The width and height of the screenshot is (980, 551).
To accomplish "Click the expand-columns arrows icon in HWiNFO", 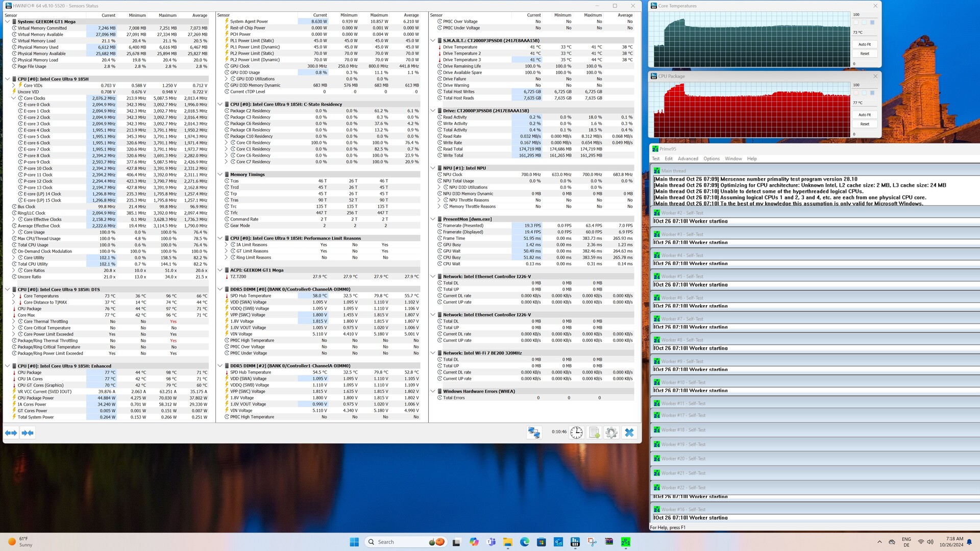I will tap(11, 433).
